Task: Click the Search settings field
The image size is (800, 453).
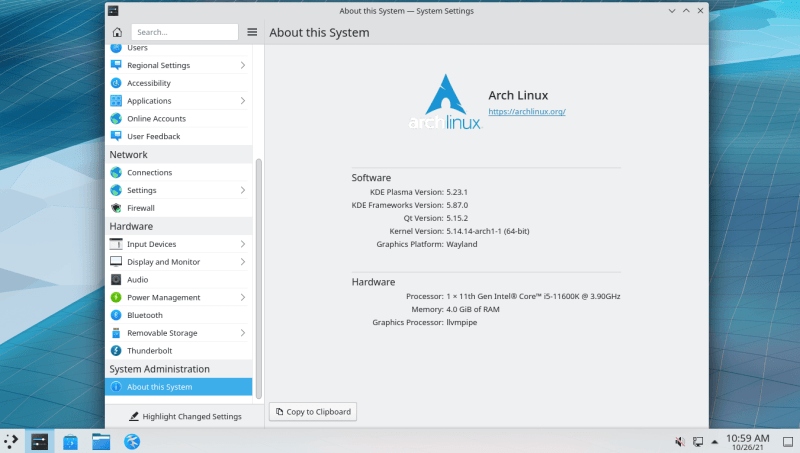Action: coord(185,32)
